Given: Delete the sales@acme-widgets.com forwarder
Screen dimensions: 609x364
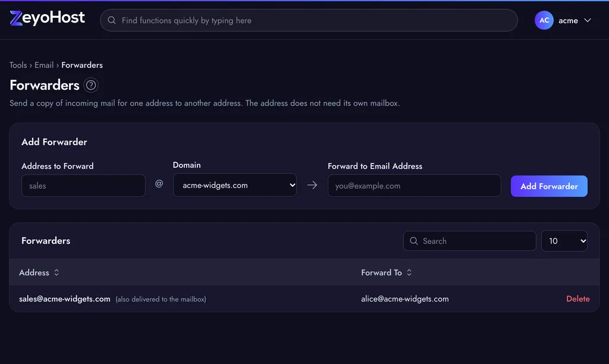Looking at the screenshot, I should [x=578, y=299].
